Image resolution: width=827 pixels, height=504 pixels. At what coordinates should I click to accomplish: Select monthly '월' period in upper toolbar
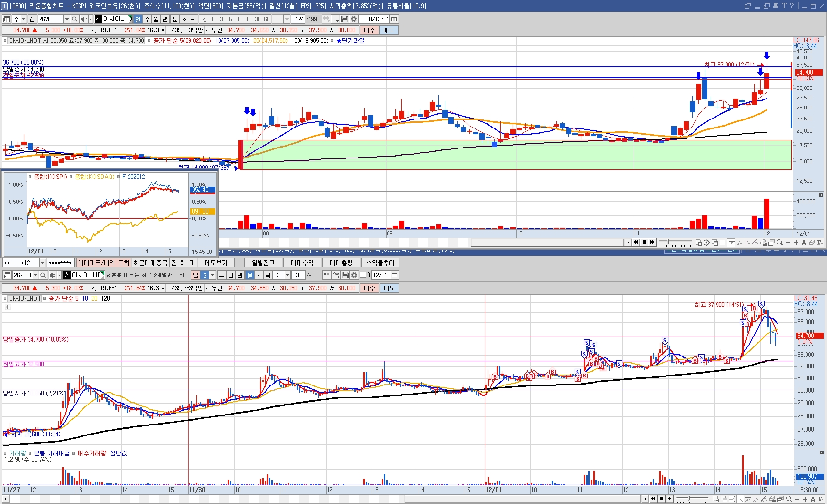tap(156, 19)
